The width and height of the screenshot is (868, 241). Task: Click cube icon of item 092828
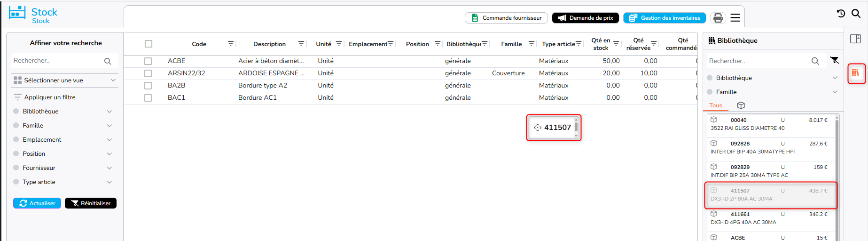[714, 143]
